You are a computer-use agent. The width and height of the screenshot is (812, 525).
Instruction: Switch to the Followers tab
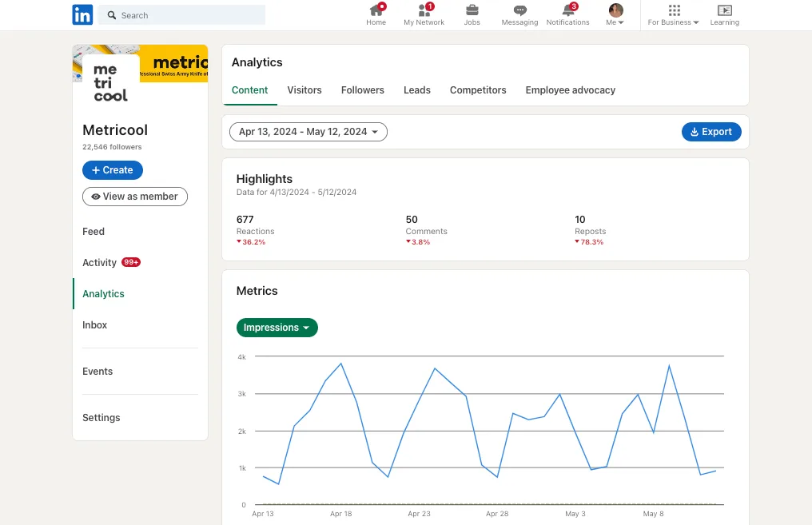(x=363, y=90)
